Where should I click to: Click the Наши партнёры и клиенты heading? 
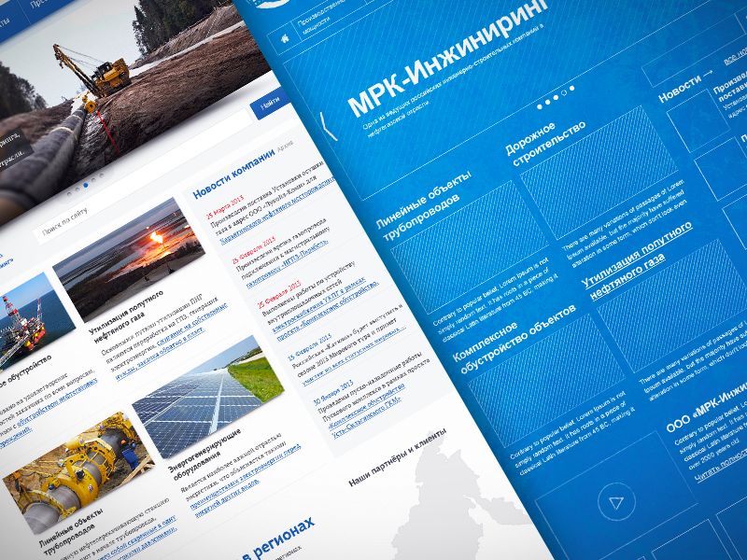(x=398, y=457)
